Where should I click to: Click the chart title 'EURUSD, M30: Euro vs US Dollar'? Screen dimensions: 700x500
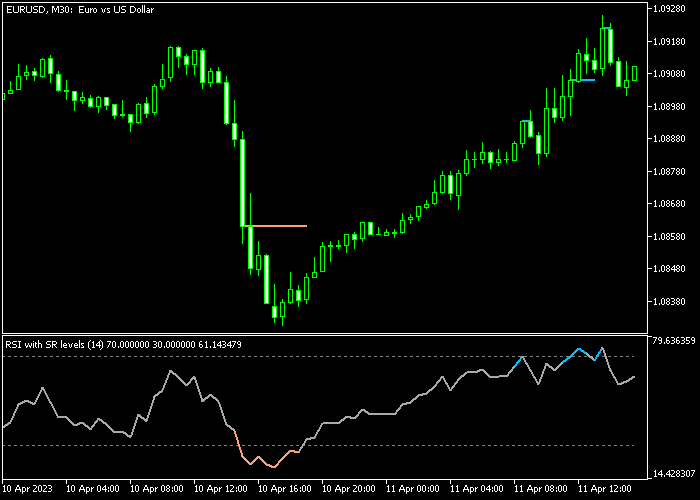point(80,9)
